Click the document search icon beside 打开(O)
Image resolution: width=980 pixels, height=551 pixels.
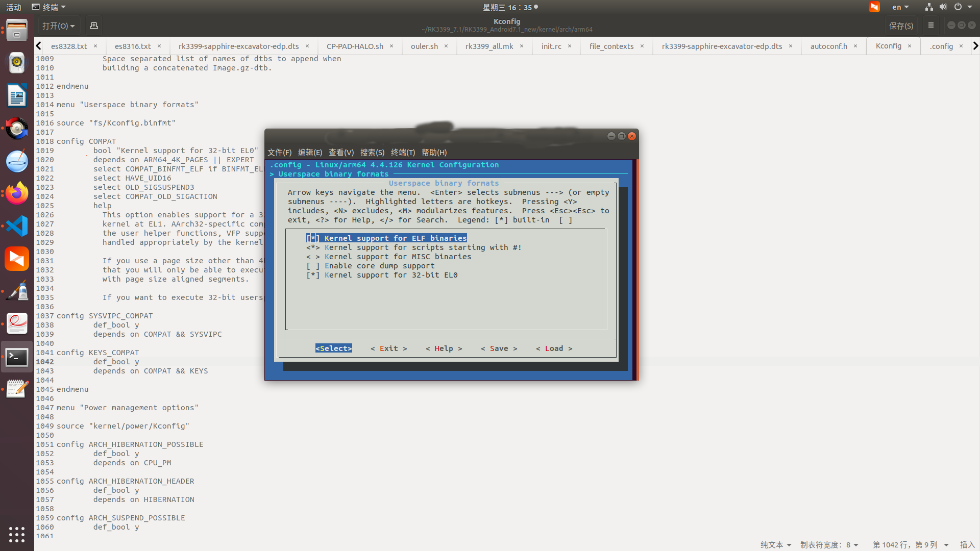tap(93, 25)
